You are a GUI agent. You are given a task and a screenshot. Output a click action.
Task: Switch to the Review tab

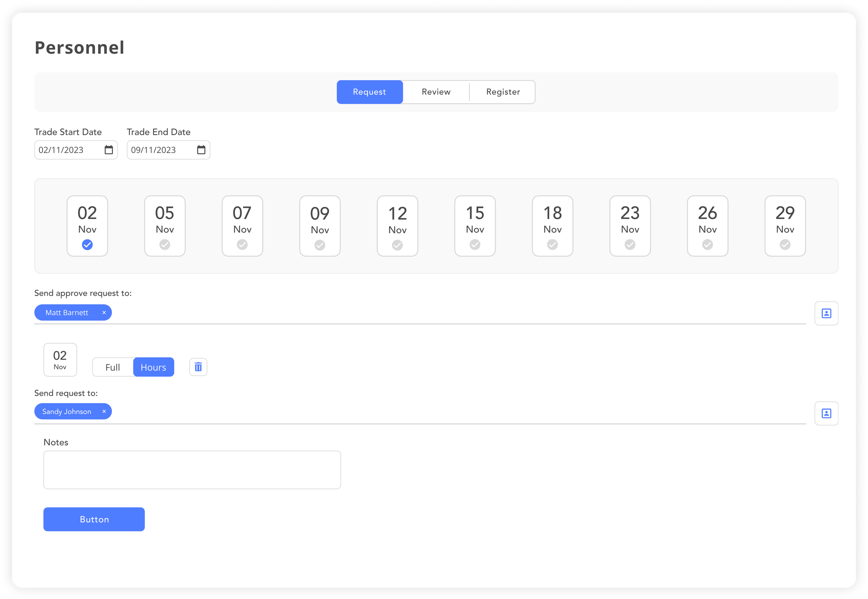tap(436, 92)
